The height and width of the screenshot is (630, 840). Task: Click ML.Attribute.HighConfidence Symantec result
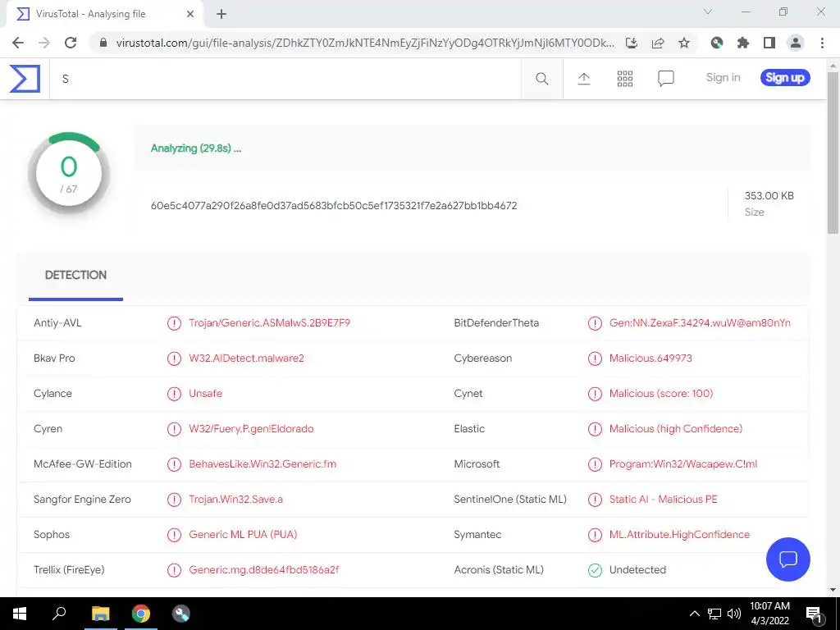pos(679,535)
